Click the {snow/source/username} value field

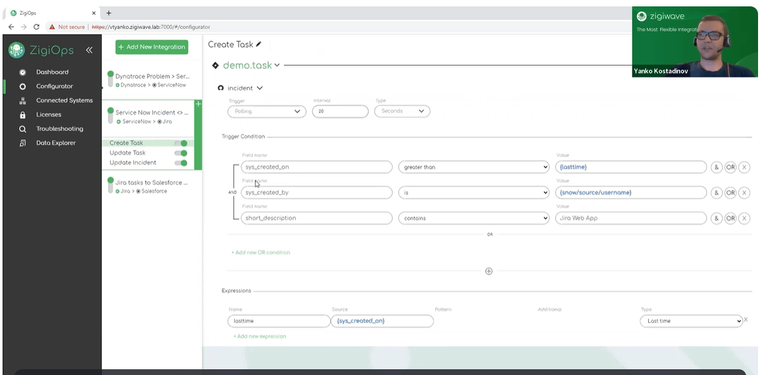point(631,193)
